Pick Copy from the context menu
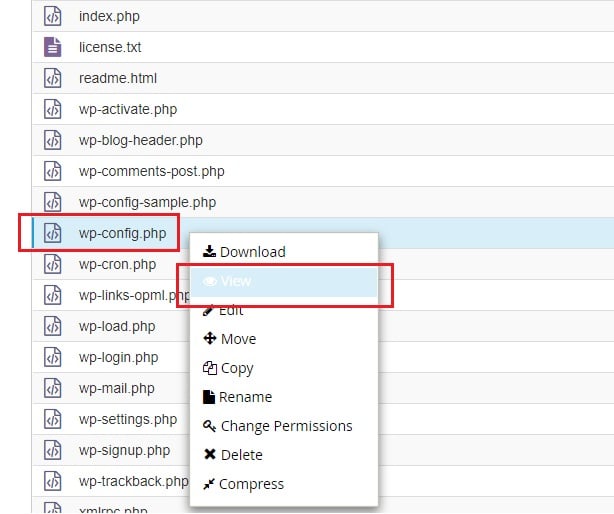This screenshot has height=514, width=614. click(237, 368)
